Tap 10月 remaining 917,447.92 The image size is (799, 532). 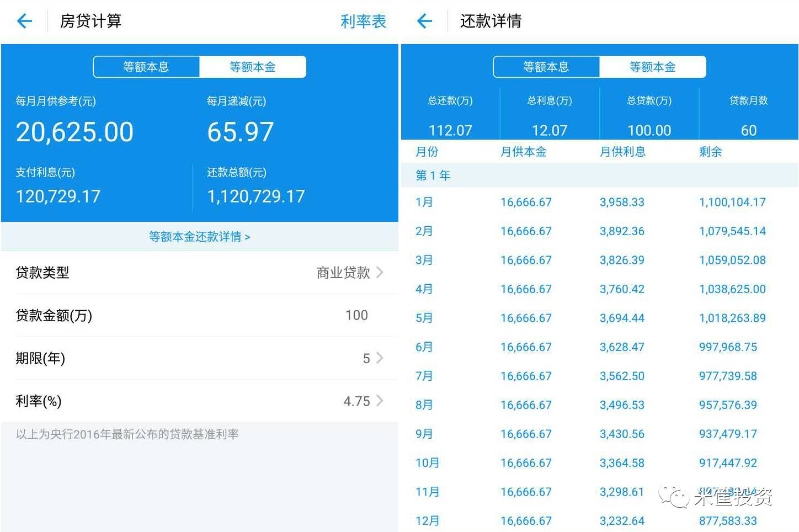728,463
